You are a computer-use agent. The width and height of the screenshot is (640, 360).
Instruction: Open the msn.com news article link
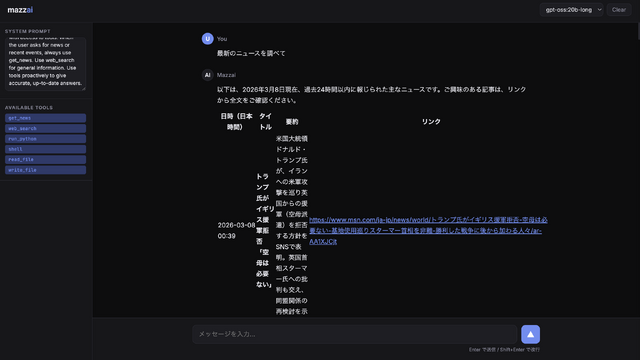[x=428, y=231]
